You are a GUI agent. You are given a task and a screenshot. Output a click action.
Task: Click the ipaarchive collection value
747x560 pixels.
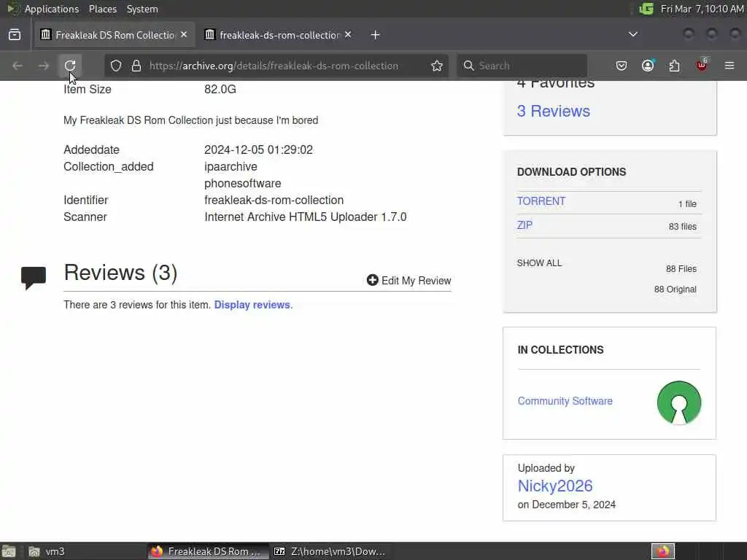(231, 167)
